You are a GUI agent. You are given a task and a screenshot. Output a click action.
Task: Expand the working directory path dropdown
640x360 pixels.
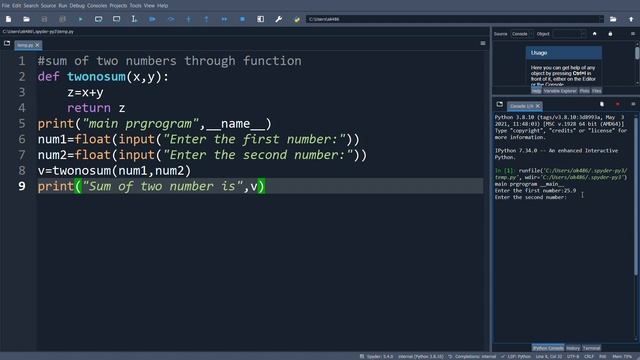601,19
